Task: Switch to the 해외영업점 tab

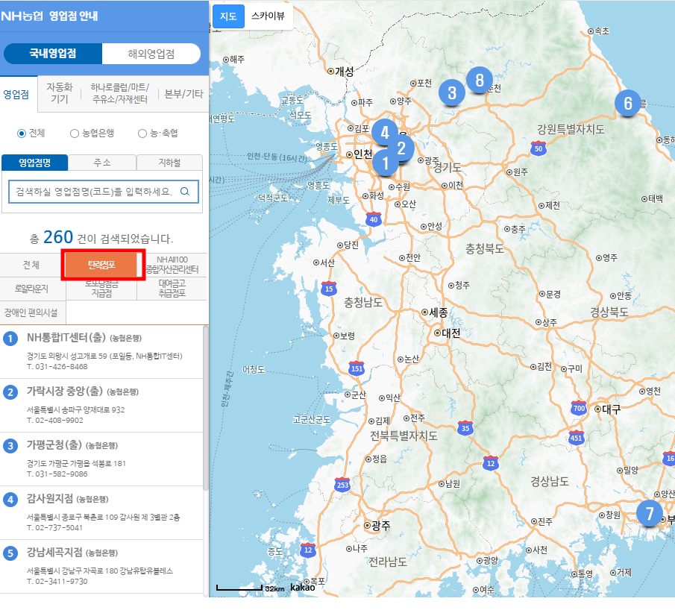Action: [x=151, y=53]
